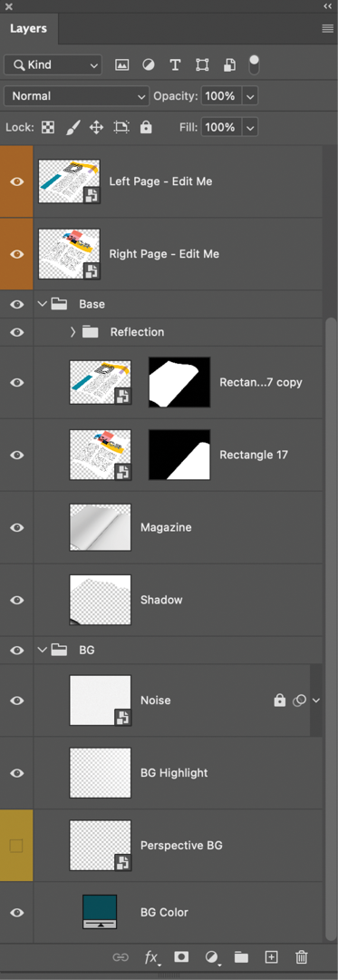Hide the Magazine layer

click(17, 527)
